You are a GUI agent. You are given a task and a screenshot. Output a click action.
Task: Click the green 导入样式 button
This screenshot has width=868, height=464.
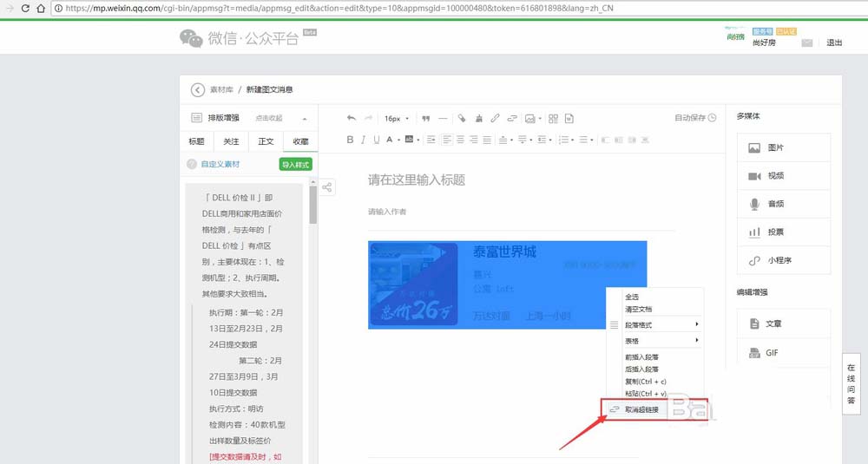(296, 164)
